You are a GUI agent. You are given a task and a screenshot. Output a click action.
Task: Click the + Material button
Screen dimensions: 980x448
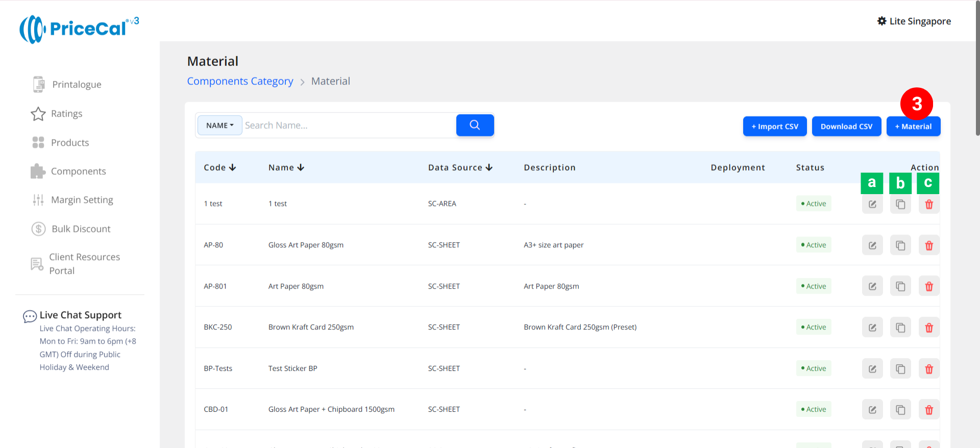913,127
